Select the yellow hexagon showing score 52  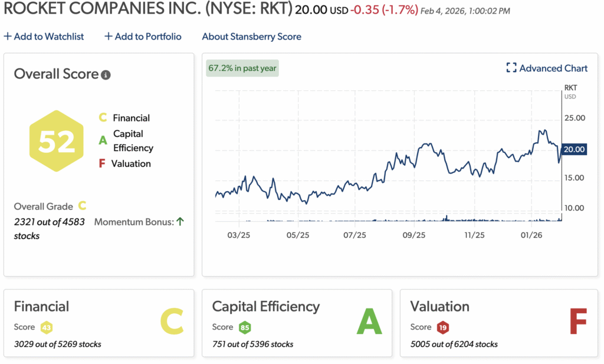[x=56, y=140]
